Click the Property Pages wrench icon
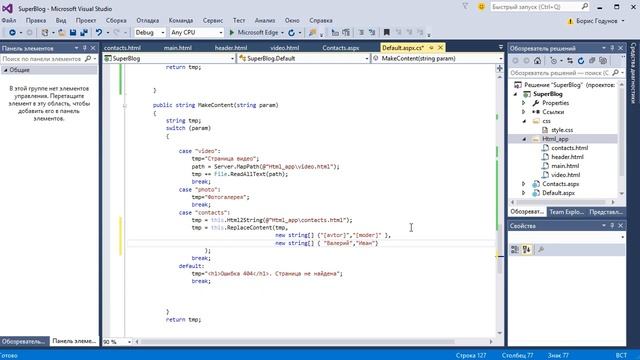 pyautogui.click(x=541, y=249)
